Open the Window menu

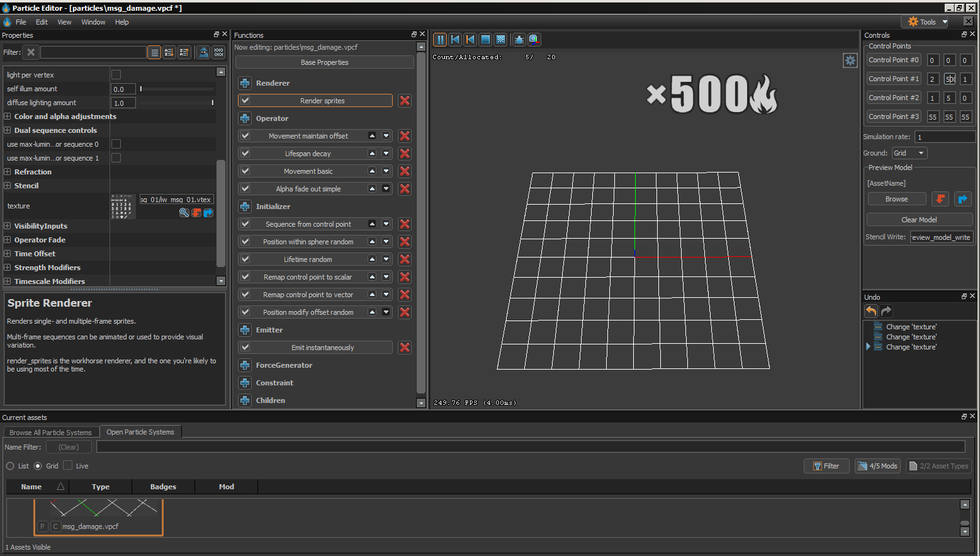point(93,22)
